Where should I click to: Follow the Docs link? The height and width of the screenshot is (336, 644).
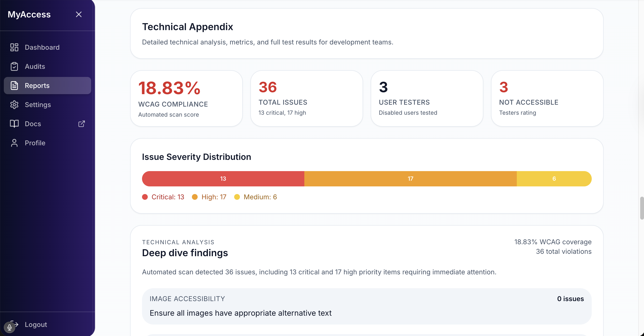pyautogui.click(x=33, y=124)
